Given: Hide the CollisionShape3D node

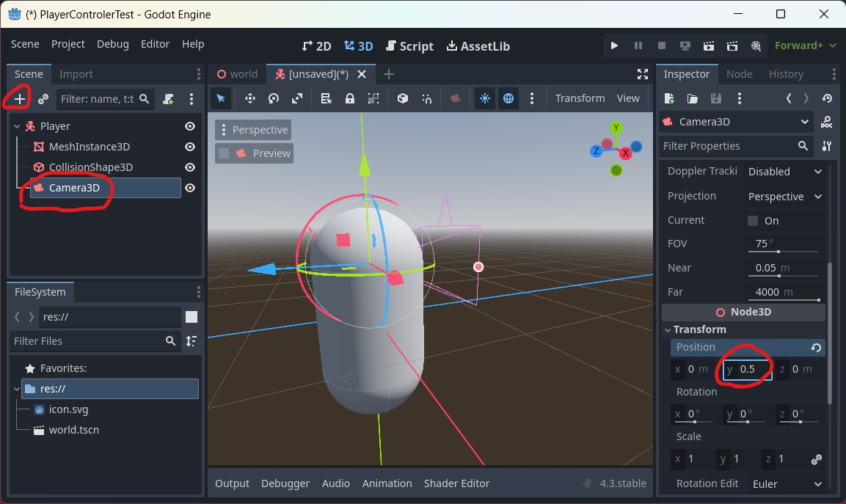Looking at the screenshot, I should 189,167.
